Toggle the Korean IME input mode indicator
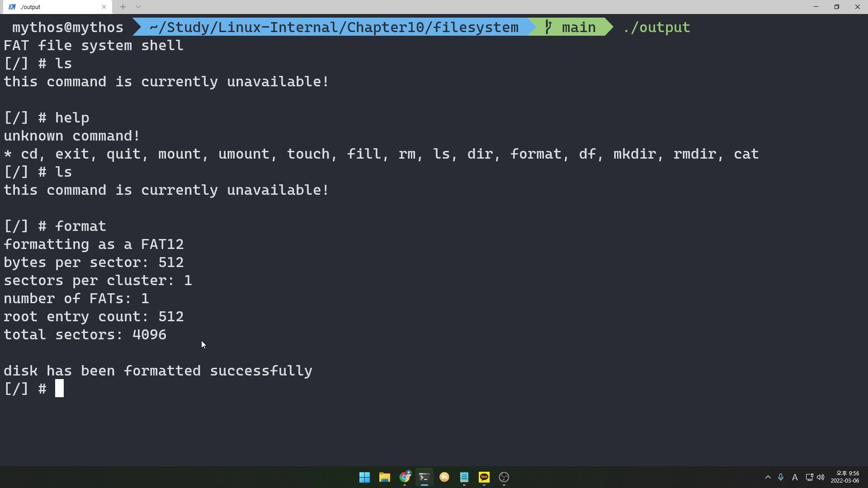Screen dimensions: 868x488 (795, 477)
